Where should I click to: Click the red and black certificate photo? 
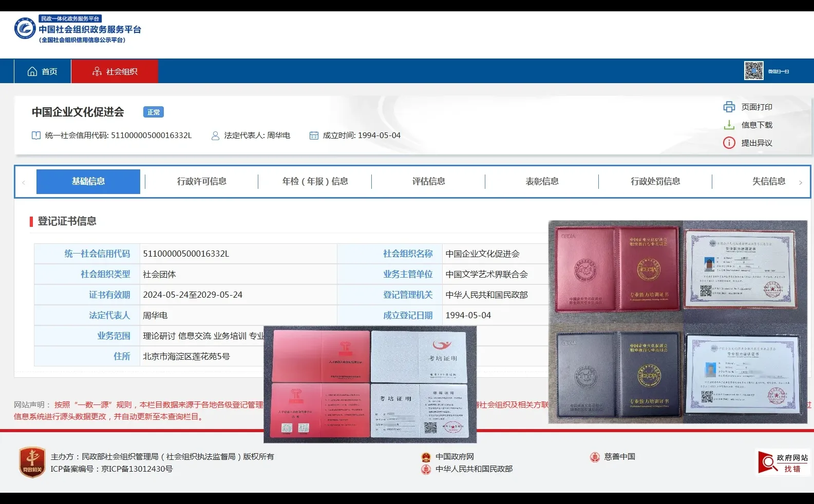click(678, 322)
